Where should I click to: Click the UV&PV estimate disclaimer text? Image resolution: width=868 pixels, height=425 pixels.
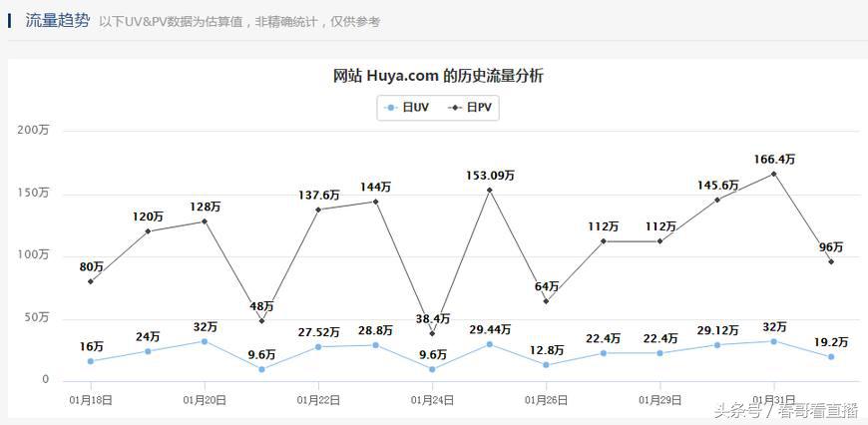pos(239,22)
